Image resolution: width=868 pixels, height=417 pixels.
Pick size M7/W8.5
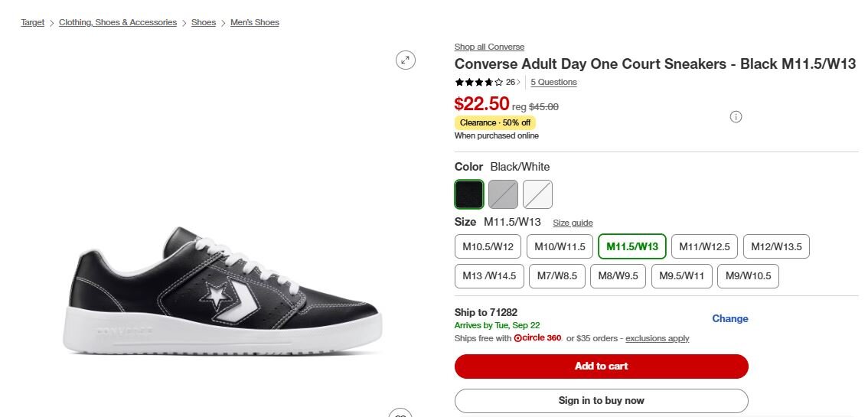click(x=556, y=276)
